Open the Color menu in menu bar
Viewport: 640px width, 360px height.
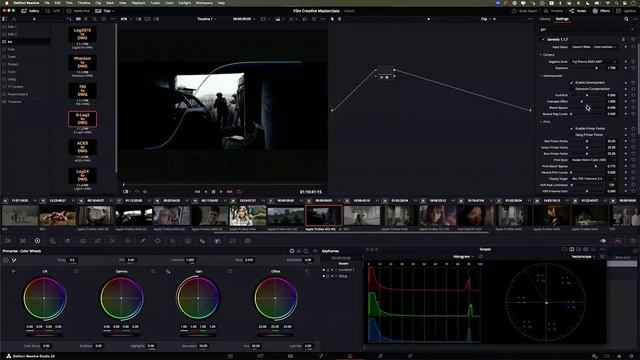point(169,3)
